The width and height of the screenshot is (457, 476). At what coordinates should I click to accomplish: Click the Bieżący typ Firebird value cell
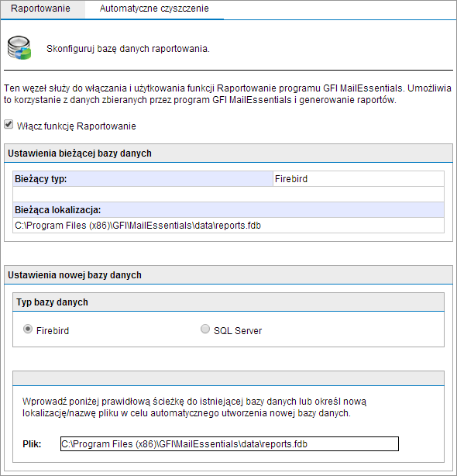(359, 179)
